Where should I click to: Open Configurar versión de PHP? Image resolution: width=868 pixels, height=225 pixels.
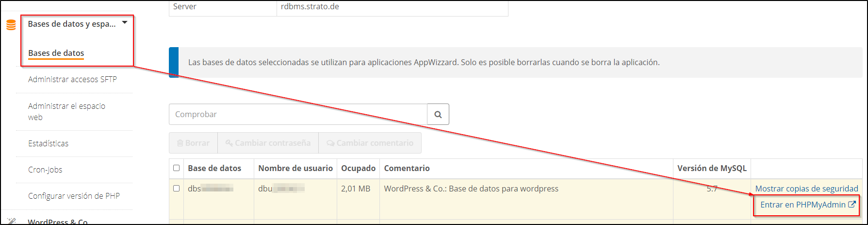click(74, 196)
